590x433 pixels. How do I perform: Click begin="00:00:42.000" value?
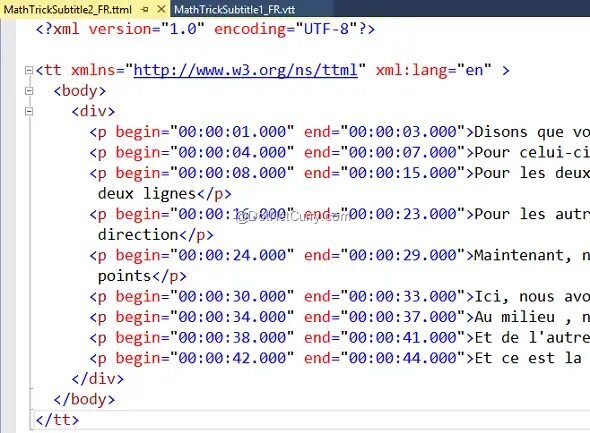pos(232,358)
